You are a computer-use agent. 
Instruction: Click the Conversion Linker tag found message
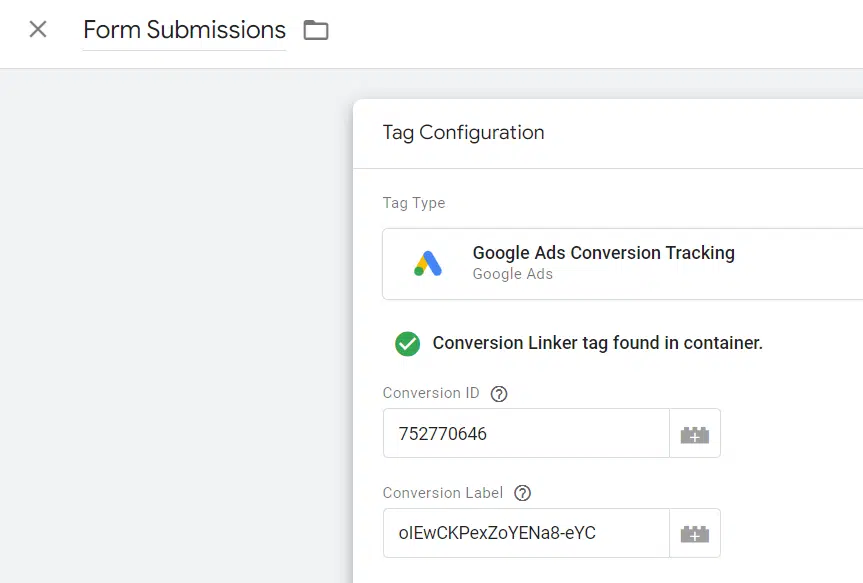coord(598,343)
